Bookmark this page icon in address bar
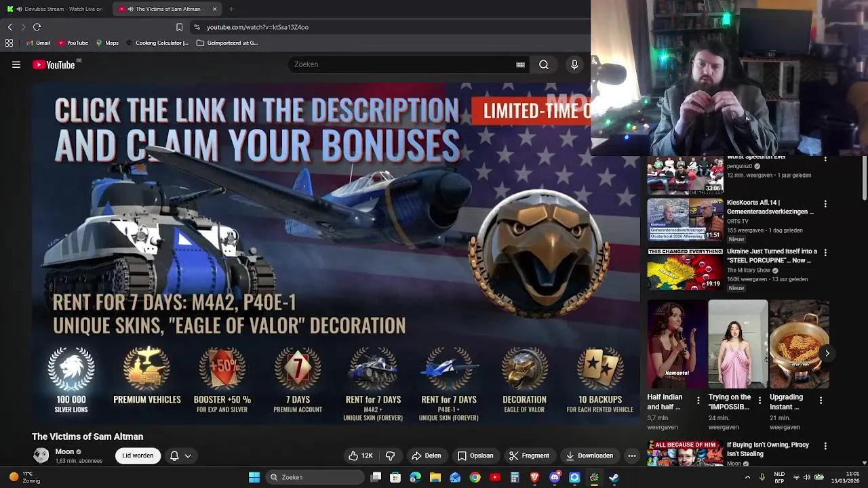The image size is (868, 488). click(x=179, y=27)
